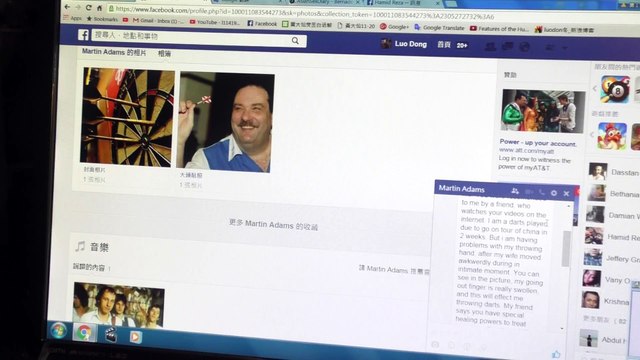Start a video call in Martin Adams chat
Screen dimensions: 640x360
529,192
